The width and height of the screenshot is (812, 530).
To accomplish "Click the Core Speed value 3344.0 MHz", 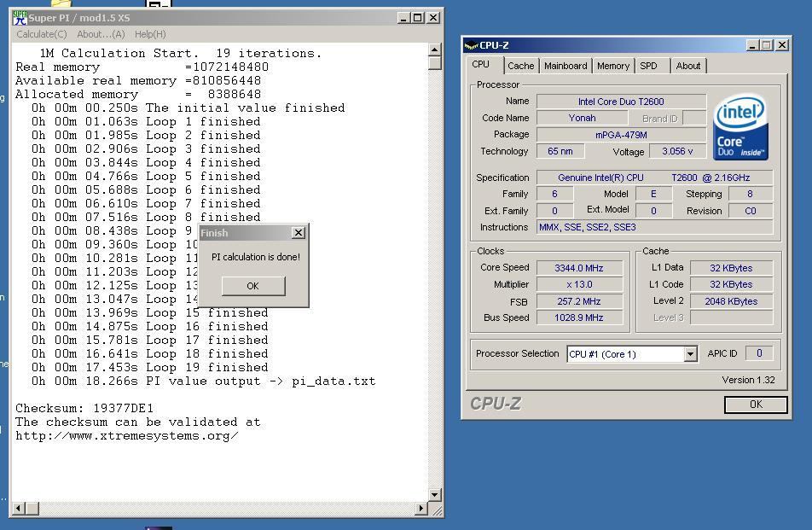I will click(x=579, y=268).
